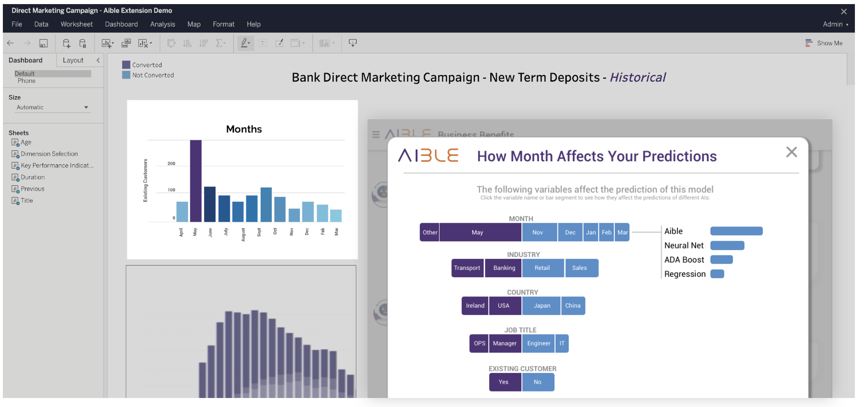Open the Fit view toolbar icon

pos(295,43)
